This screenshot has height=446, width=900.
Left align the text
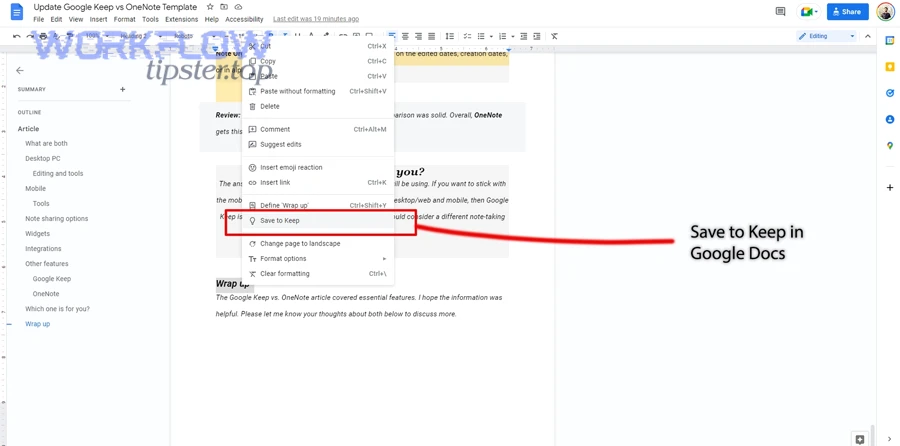tap(391, 36)
